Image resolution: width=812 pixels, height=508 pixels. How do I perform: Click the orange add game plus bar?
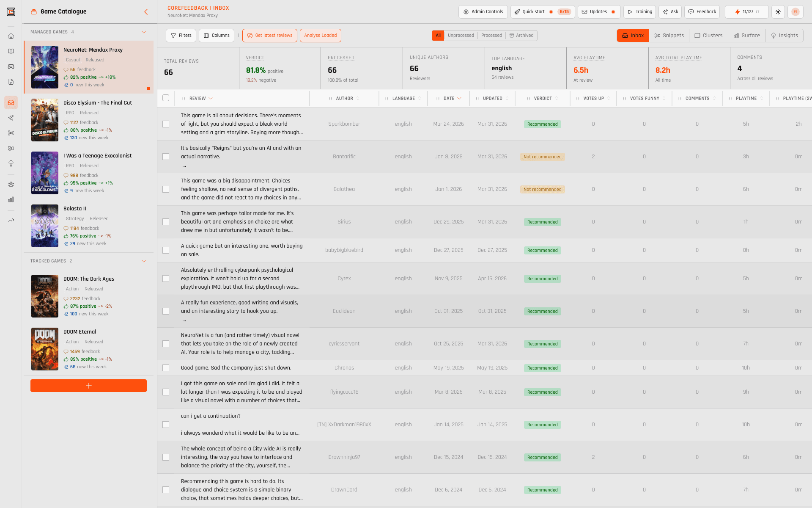click(88, 386)
